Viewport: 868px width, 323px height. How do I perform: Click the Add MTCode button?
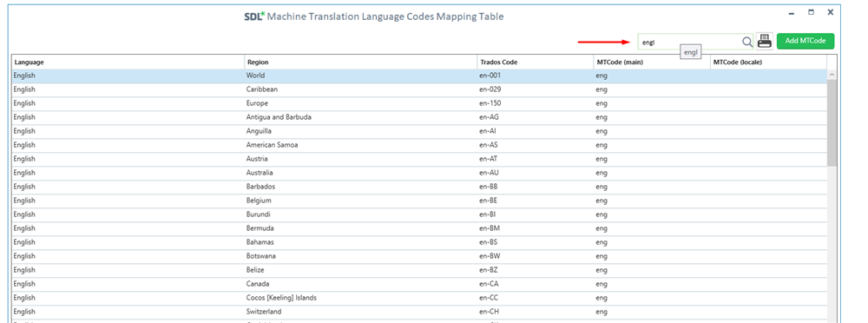click(805, 41)
